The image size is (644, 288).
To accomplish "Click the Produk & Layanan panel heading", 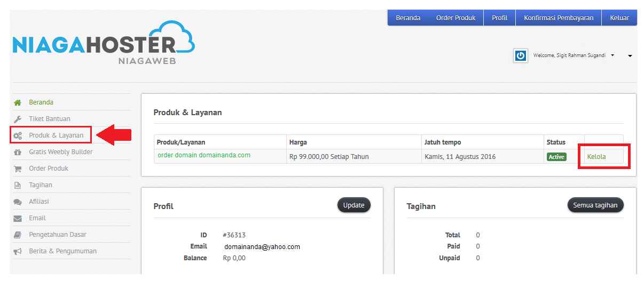I will [187, 113].
